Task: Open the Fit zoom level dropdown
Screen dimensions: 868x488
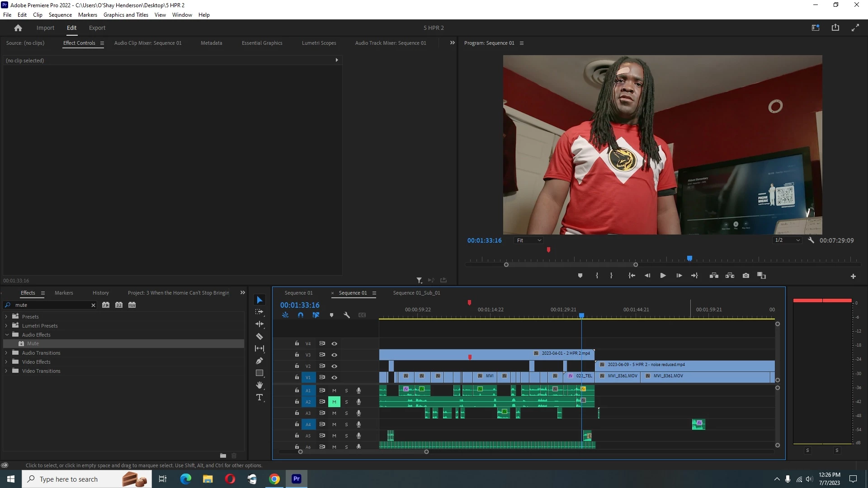Action: pyautogui.click(x=529, y=240)
